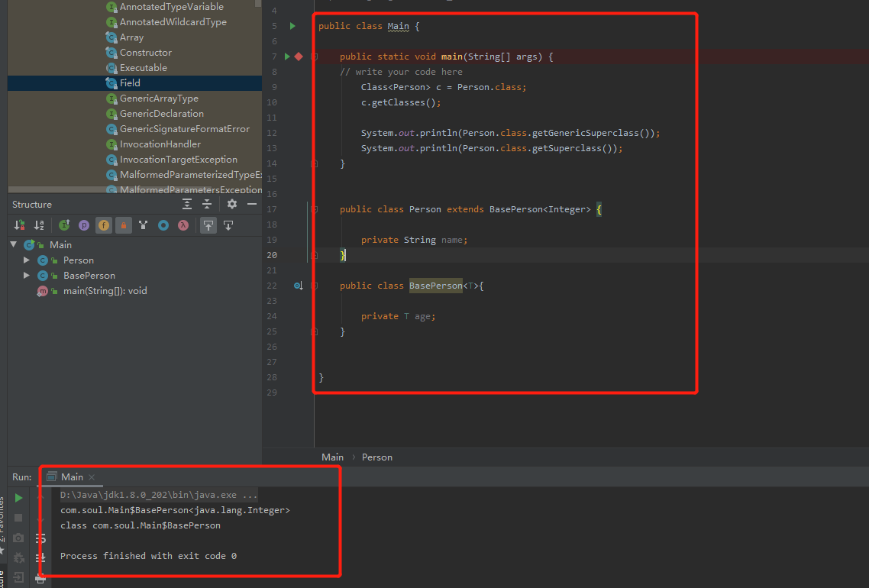Screen dimensions: 869x588
Task: Click the BasePerson identifier on line 22
Action: click(x=435, y=286)
